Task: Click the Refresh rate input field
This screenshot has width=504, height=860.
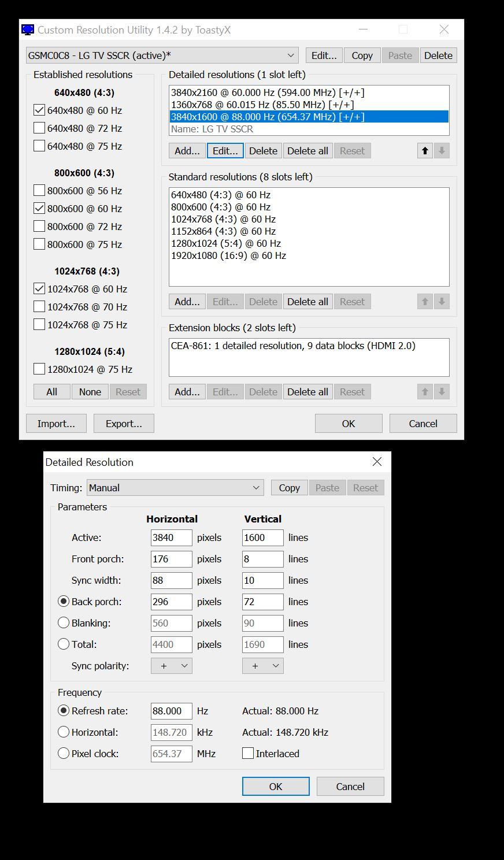Action: tap(172, 711)
